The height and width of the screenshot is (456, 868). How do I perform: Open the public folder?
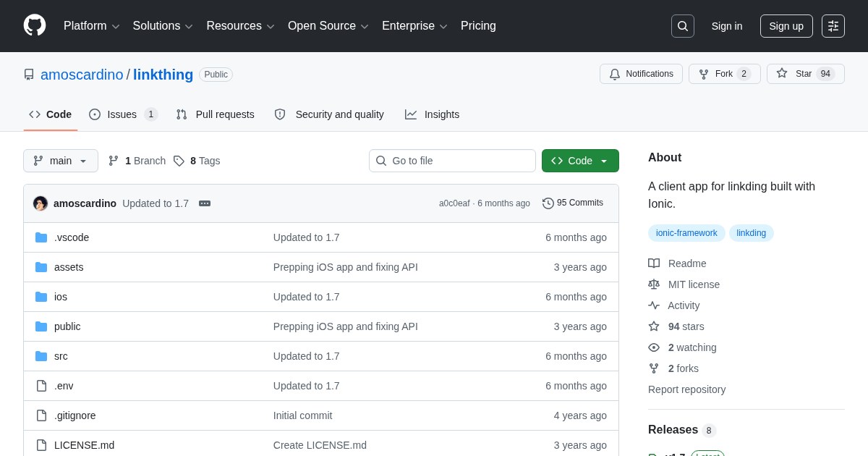tap(67, 326)
